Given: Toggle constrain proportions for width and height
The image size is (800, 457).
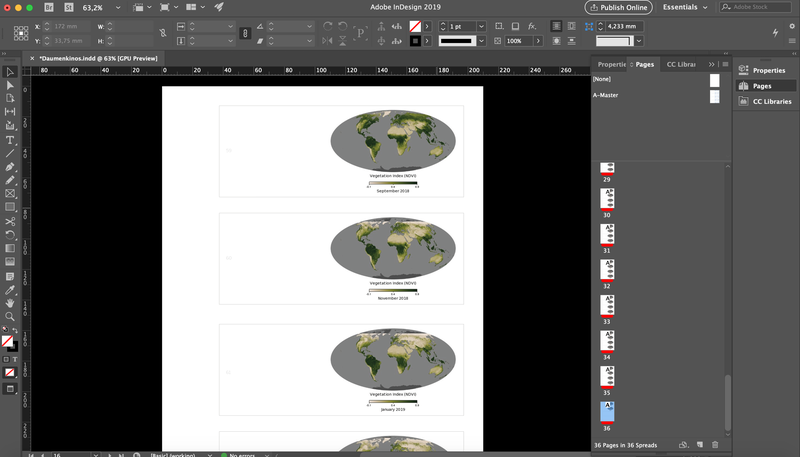Looking at the screenshot, I should coord(163,33).
